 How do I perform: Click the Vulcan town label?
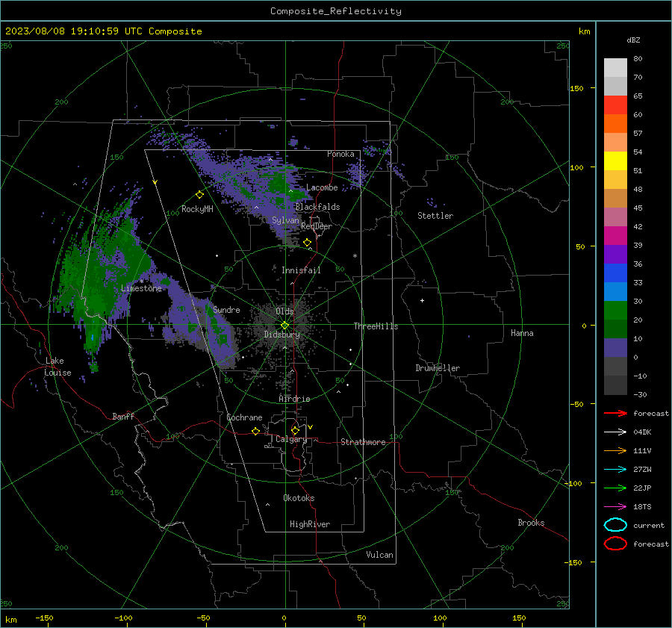pos(379,555)
